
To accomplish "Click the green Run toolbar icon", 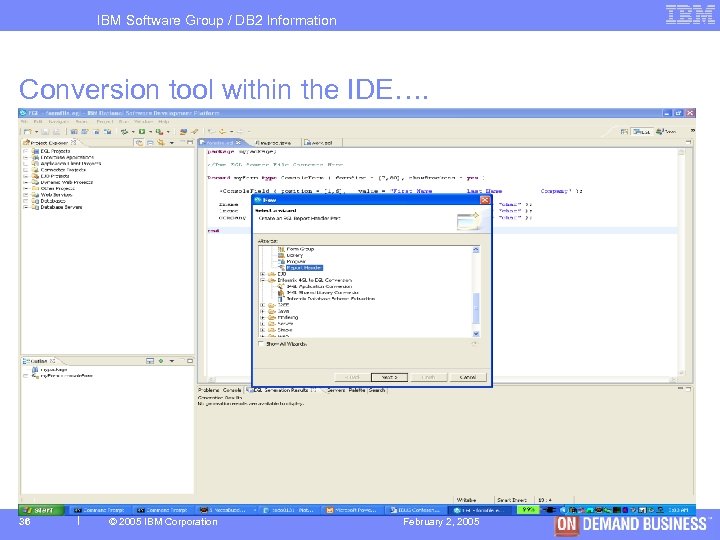I will point(142,132).
